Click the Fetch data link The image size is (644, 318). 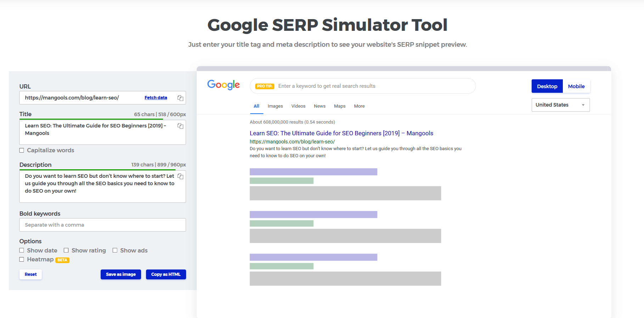point(156,98)
